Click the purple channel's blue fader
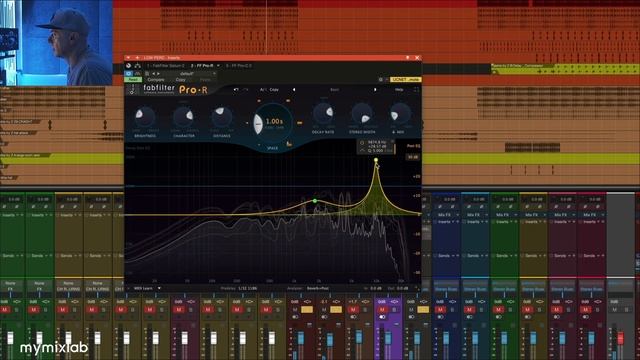The image size is (640, 360). (x=388, y=338)
